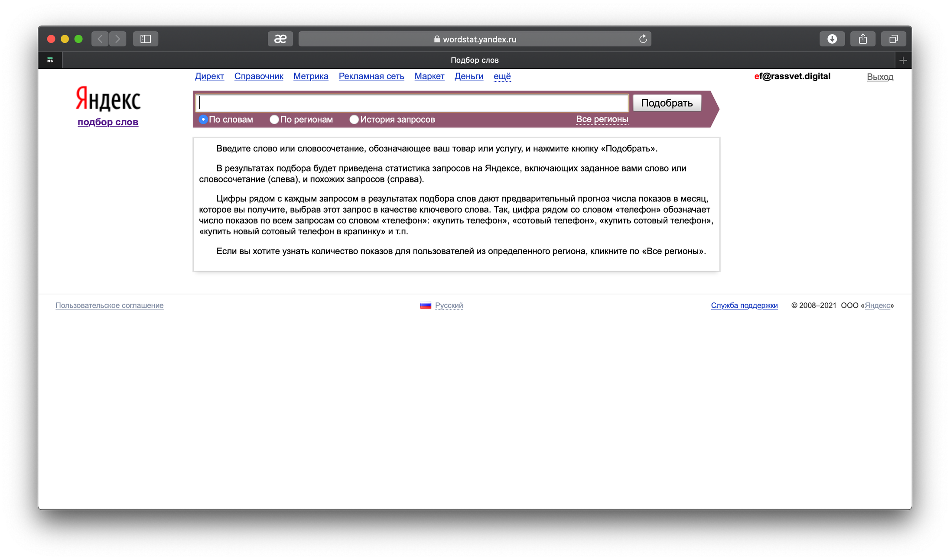950x560 pixels.
Task: Click the Russian flag icon
Action: (x=426, y=305)
